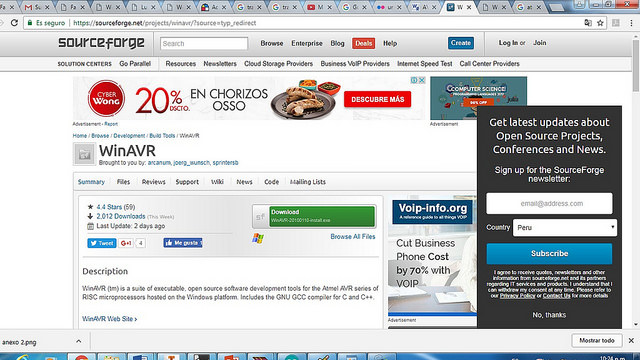
Task: Click the blue Subscribe button
Action: pos(549,253)
